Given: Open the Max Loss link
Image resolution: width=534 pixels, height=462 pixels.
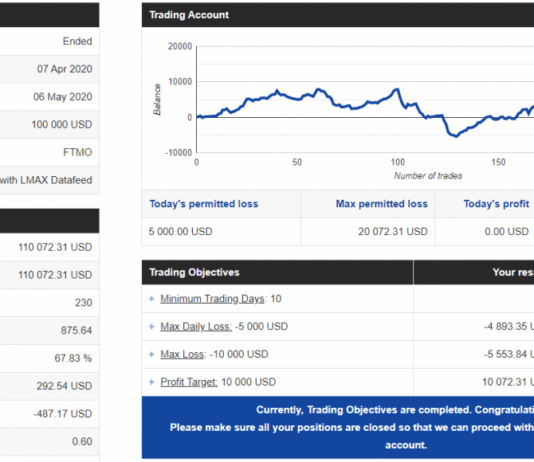Looking at the screenshot, I should pos(182,354).
